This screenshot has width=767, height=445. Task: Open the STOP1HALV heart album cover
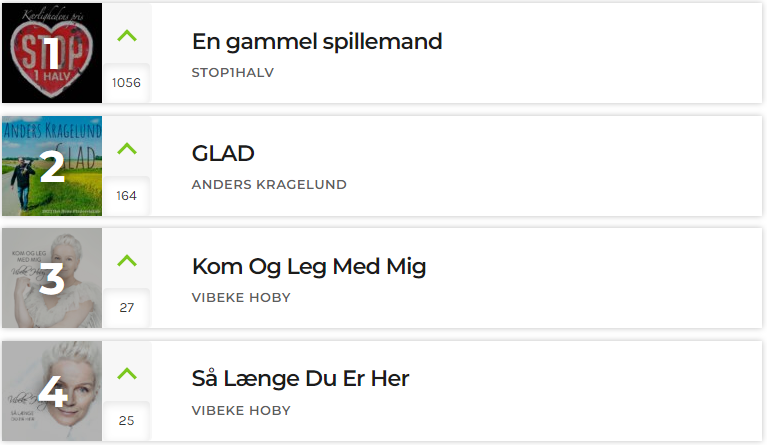pyautogui.click(x=52, y=53)
